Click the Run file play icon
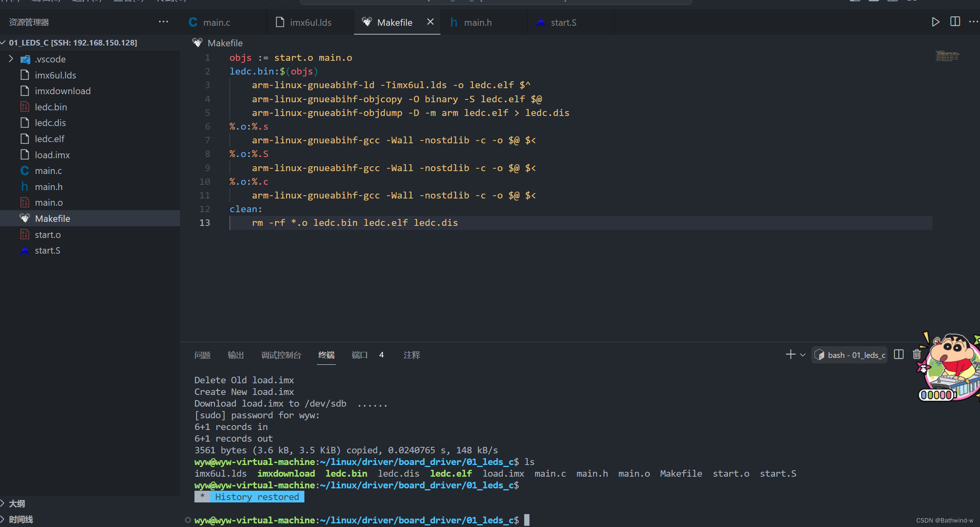 tap(935, 22)
